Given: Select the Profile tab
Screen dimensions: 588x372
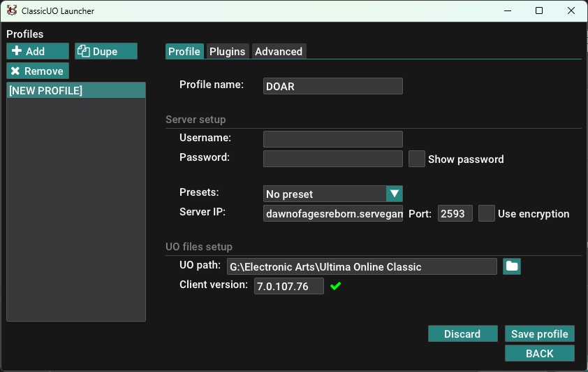Looking at the screenshot, I should click(184, 51).
